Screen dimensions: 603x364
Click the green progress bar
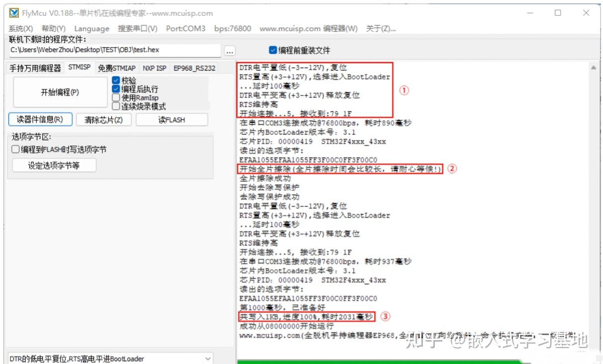click(378, 362)
